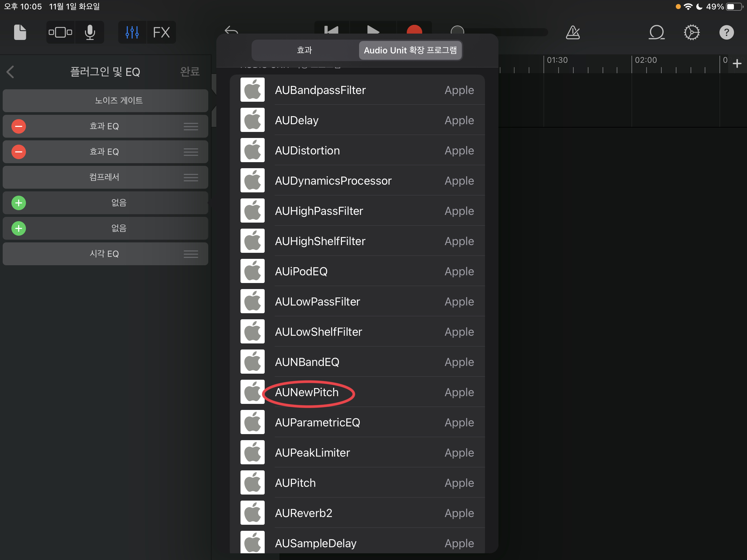Grab reorder handle of second 효과 EQ
This screenshot has width=747, height=560.
(191, 152)
